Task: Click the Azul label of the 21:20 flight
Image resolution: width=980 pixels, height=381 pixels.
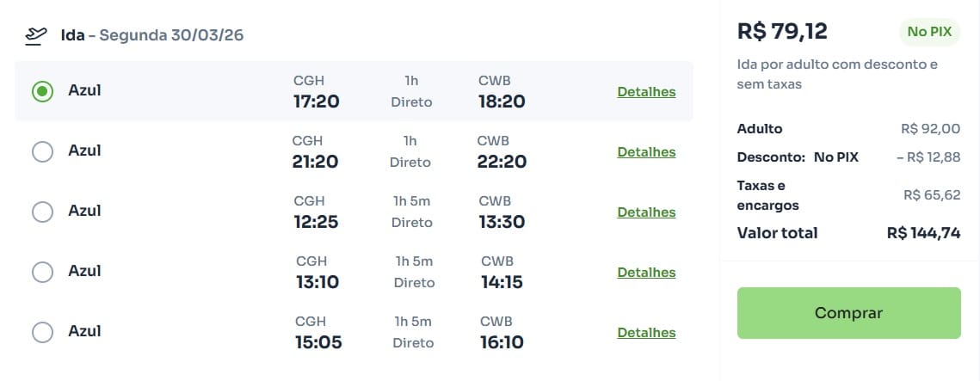Action: pos(84,151)
